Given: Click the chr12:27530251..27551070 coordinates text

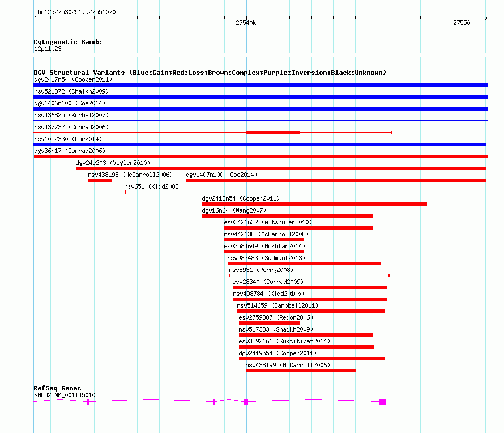Looking at the screenshot, I should click(x=75, y=12).
